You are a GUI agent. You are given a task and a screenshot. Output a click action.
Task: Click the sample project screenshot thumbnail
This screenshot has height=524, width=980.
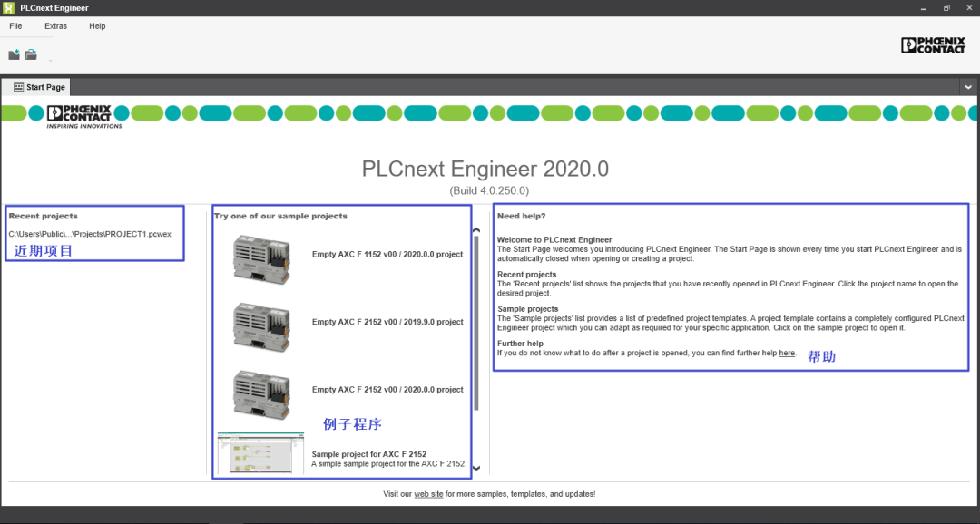tap(261, 452)
